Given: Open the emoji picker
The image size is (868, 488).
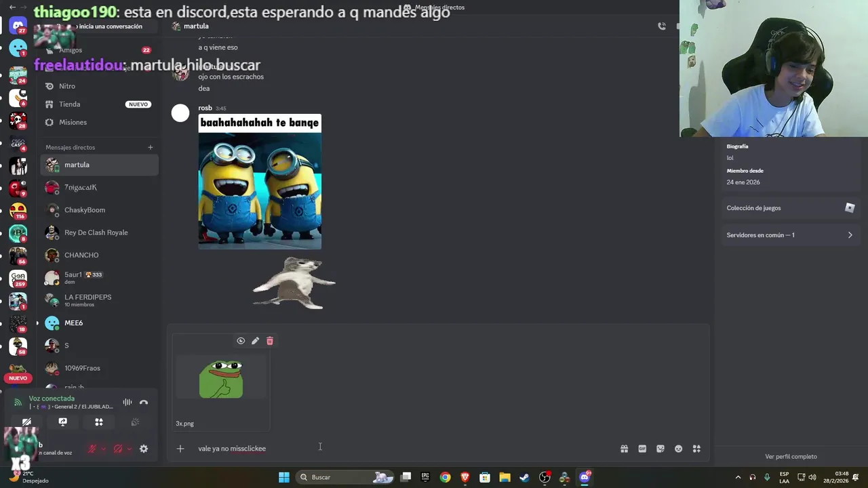Looking at the screenshot, I should [x=678, y=449].
